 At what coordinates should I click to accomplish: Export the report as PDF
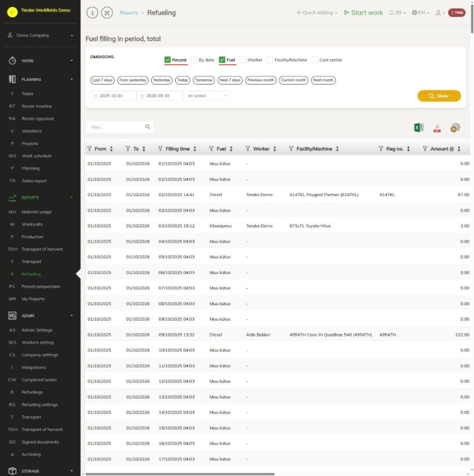437,128
